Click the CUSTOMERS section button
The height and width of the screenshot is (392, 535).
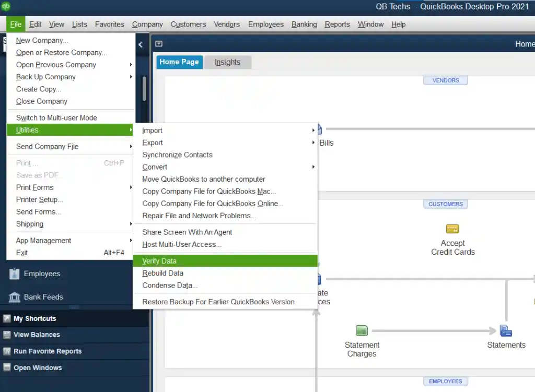click(x=445, y=204)
